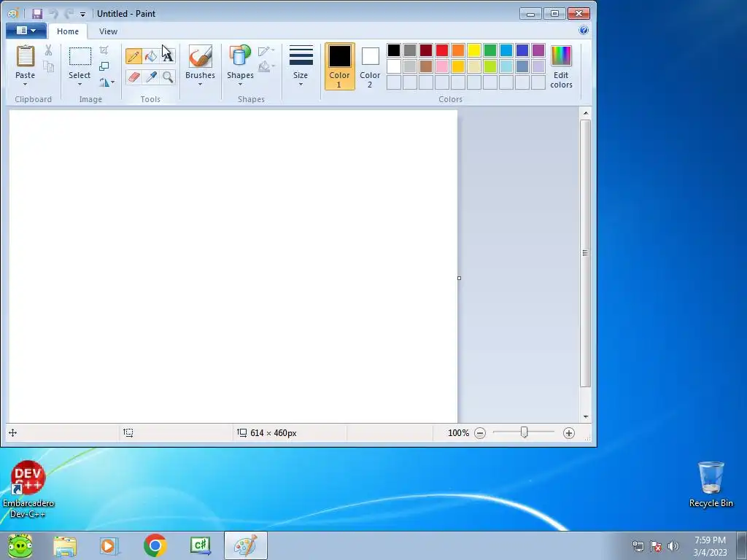Screen dimensions: 747x560
Task: Click the Resize image icon
Action: pyautogui.click(x=104, y=66)
